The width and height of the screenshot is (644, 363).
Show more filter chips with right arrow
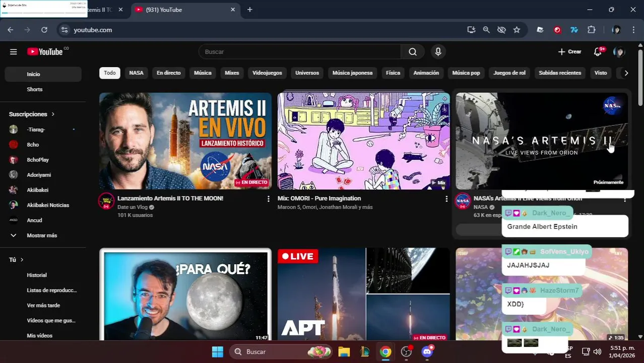point(626,73)
